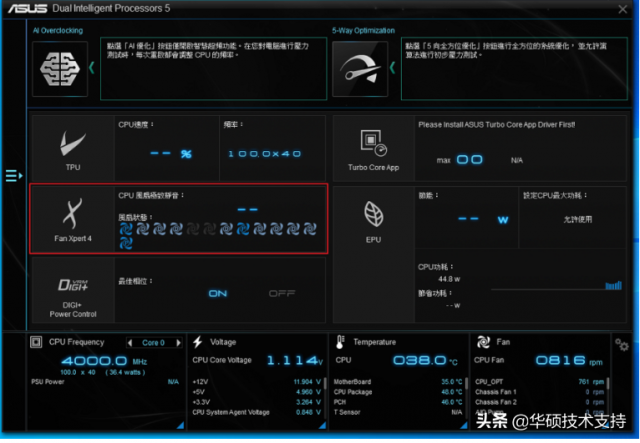Screen dimensions: 640x443
Task: Click the AI Overclocking brain icon
Action: 60,69
